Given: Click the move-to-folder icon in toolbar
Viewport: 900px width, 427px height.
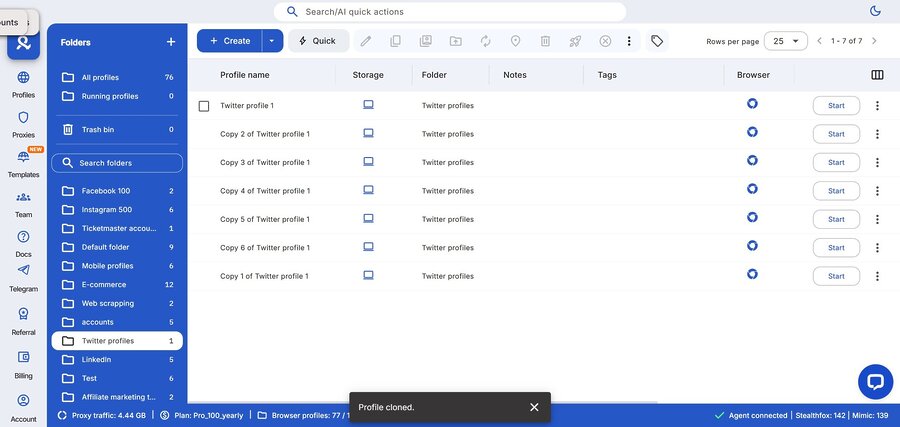Looking at the screenshot, I should (455, 41).
